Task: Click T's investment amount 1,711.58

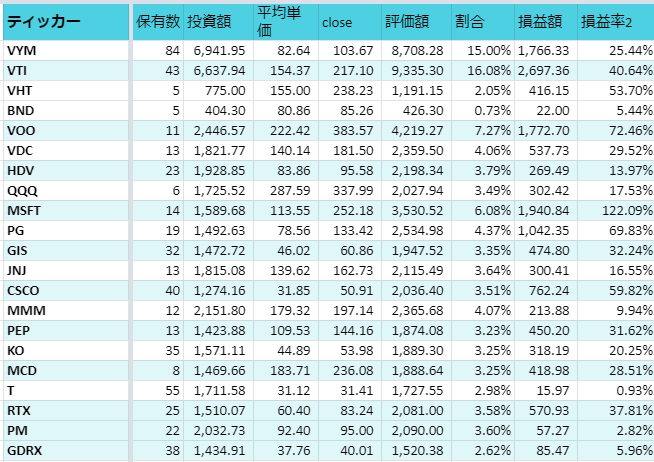Action: 219,391
